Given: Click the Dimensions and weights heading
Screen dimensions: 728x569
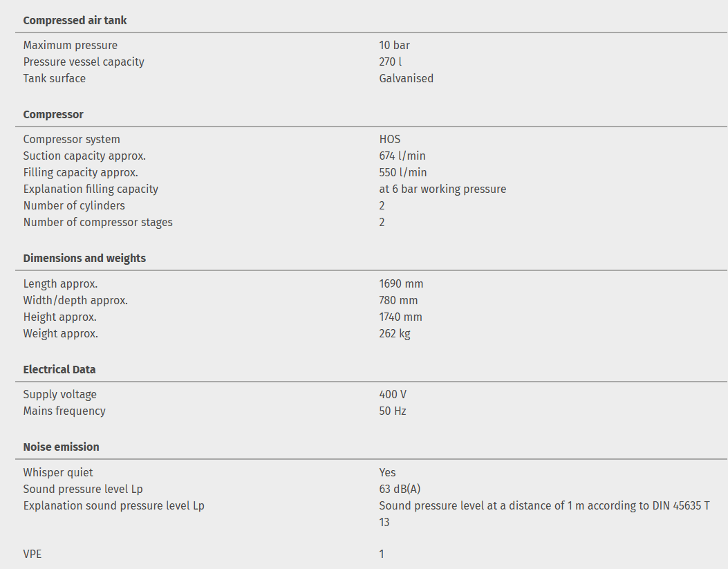Looking at the screenshot, I should (84, 258).
